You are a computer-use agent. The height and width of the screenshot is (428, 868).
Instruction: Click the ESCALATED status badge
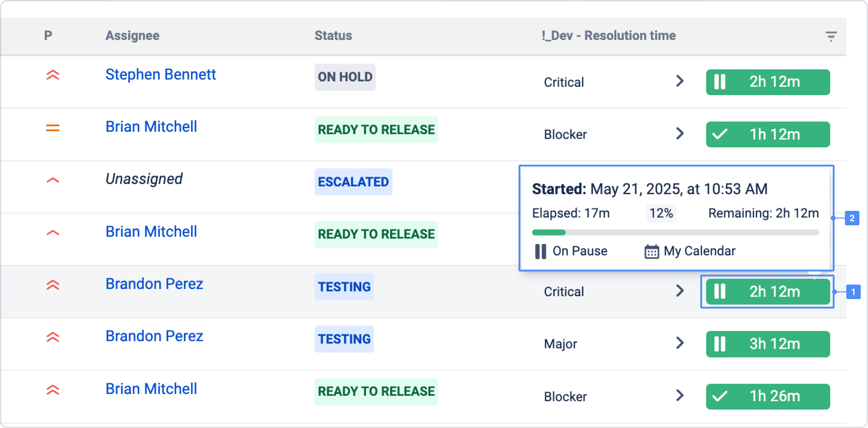pyautogui.click(x=353, y=182)
